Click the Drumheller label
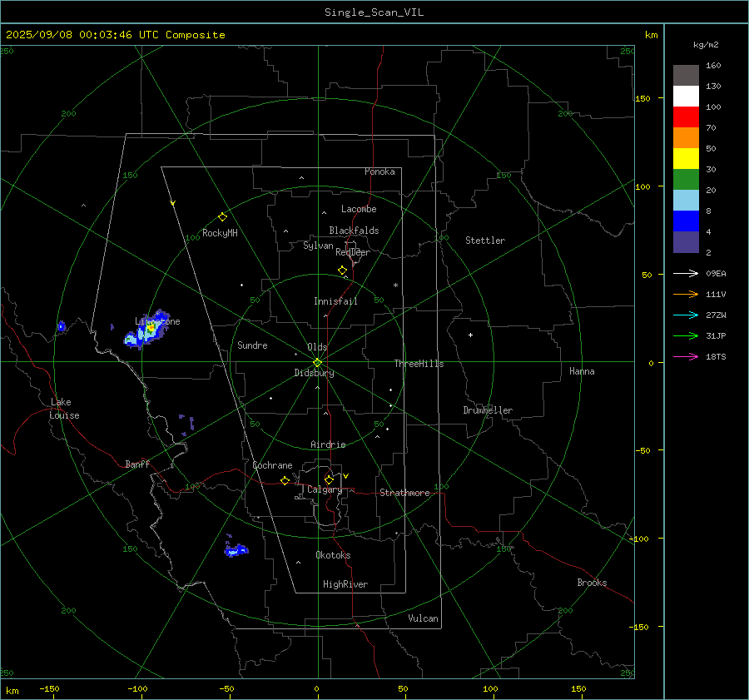 [x=488, y=410]
